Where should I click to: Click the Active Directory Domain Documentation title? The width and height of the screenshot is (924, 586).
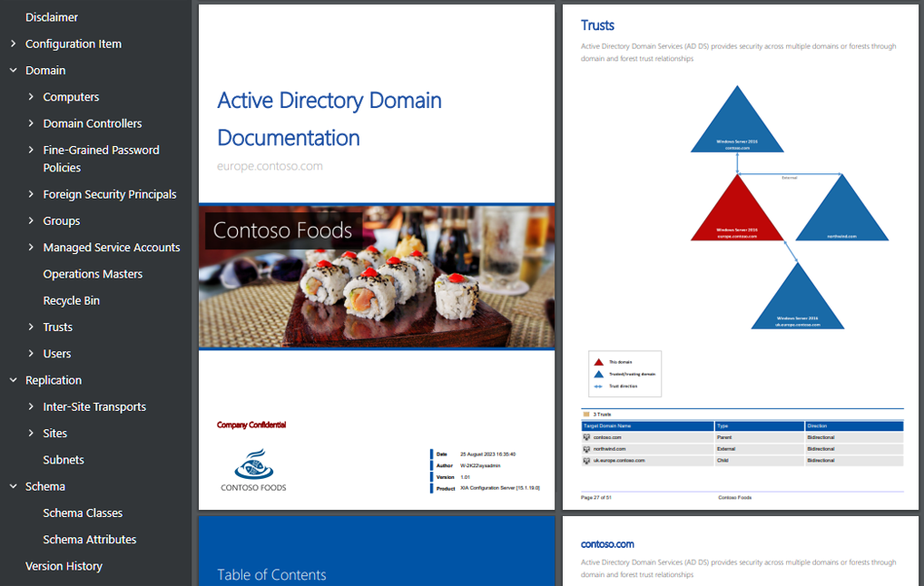tap(329, 119)
